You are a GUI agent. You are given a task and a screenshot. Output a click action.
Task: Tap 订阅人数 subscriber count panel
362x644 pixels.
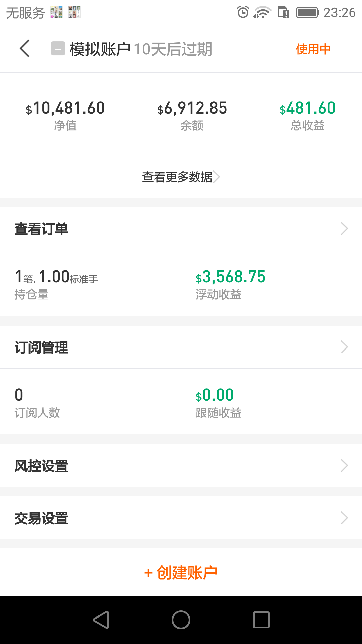(90, 402)
